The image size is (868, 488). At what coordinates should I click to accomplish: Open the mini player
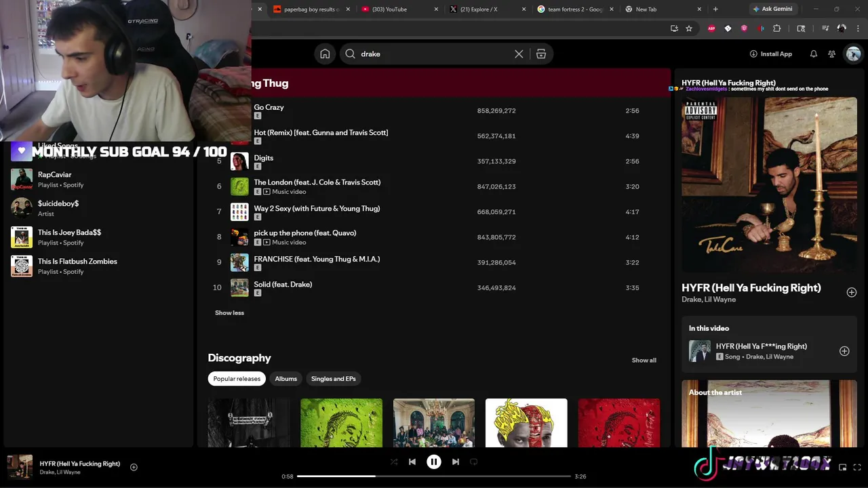843,467
